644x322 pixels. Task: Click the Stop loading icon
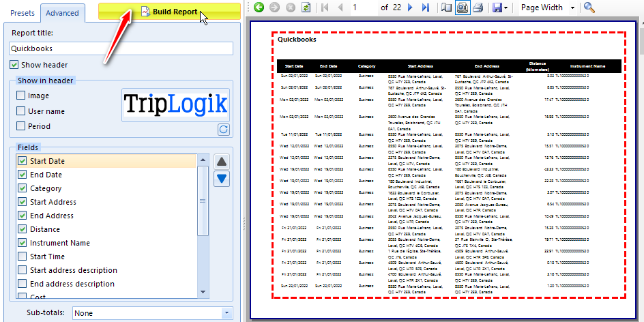tap(291, 8)
